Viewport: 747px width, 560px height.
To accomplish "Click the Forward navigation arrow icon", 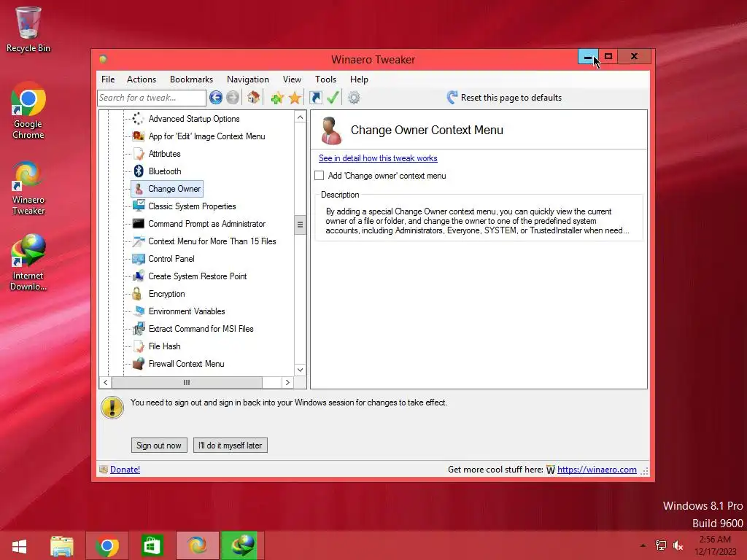I will (233, 98).
